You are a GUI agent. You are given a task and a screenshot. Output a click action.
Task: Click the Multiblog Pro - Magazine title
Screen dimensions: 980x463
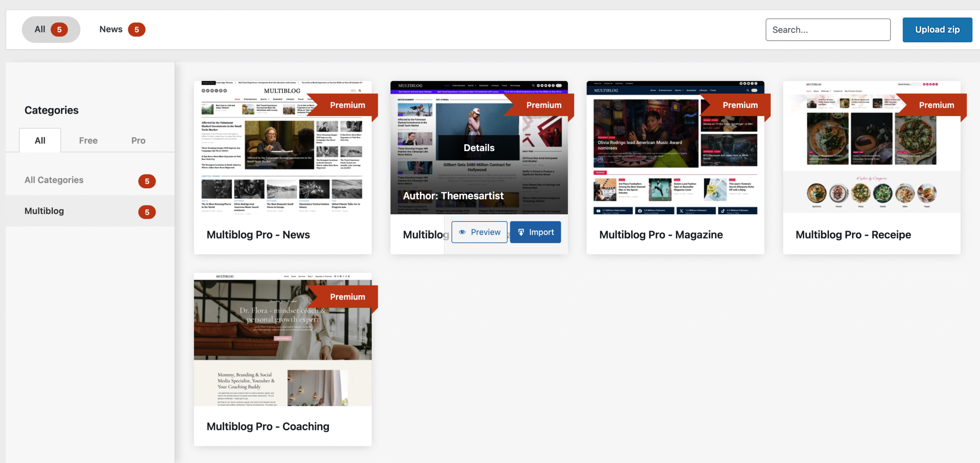(661, 235)
